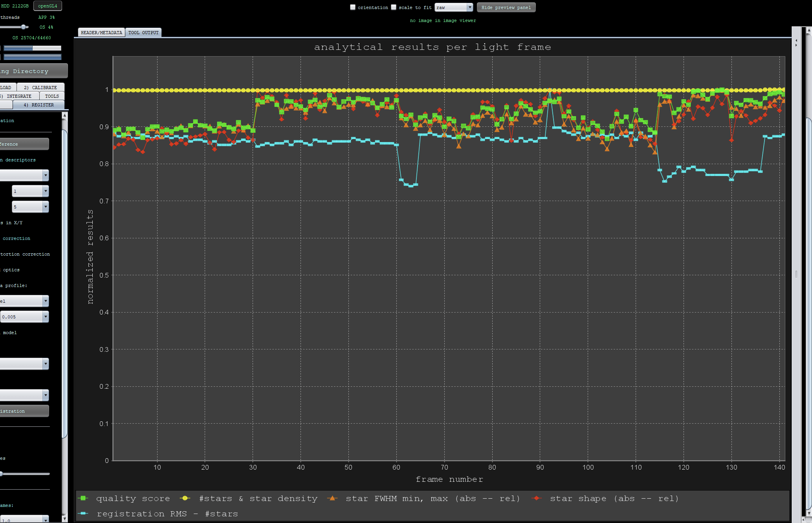This screenshot has width=812, height=523.
Task: Click the orange star FWHM legend triangle
Action: pyautogui.click(x=333, y=498)
